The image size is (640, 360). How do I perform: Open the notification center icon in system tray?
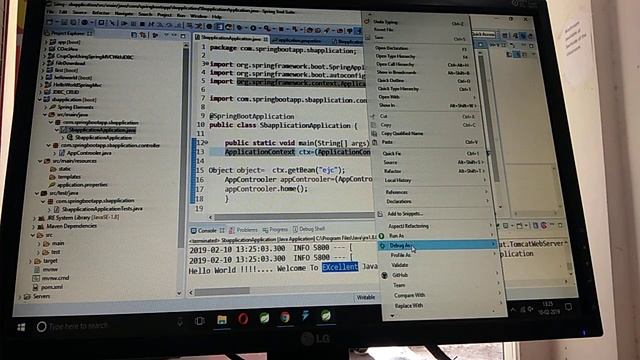[569, 307]
